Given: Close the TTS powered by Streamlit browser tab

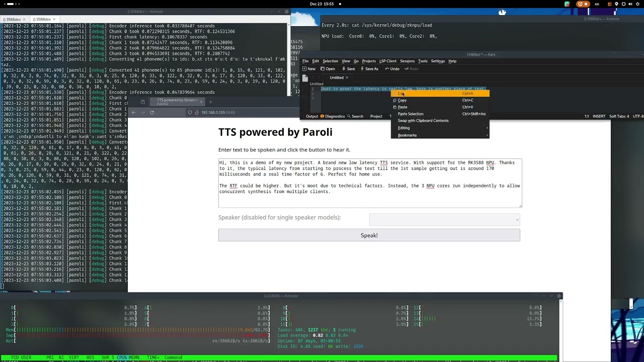Looking at the screenshot, I should (201, 102).
